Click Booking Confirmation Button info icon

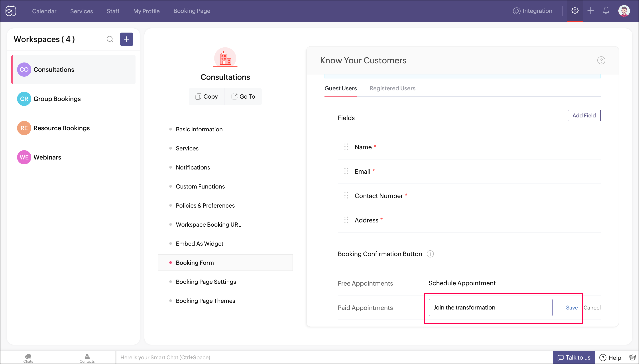(430, 254)
